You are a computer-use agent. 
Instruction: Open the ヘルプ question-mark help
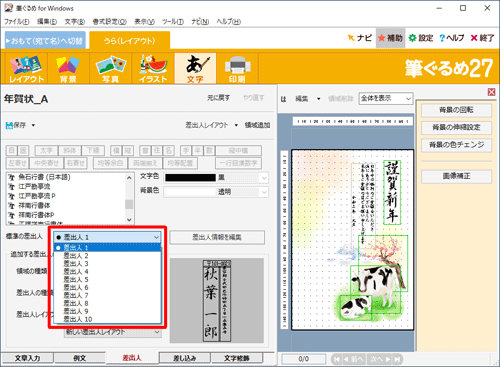[452, 38]
